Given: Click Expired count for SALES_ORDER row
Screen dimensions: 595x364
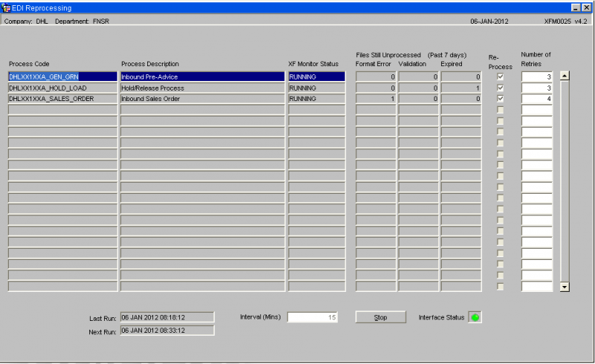Looking at the screenshot, I should point(461,99).
